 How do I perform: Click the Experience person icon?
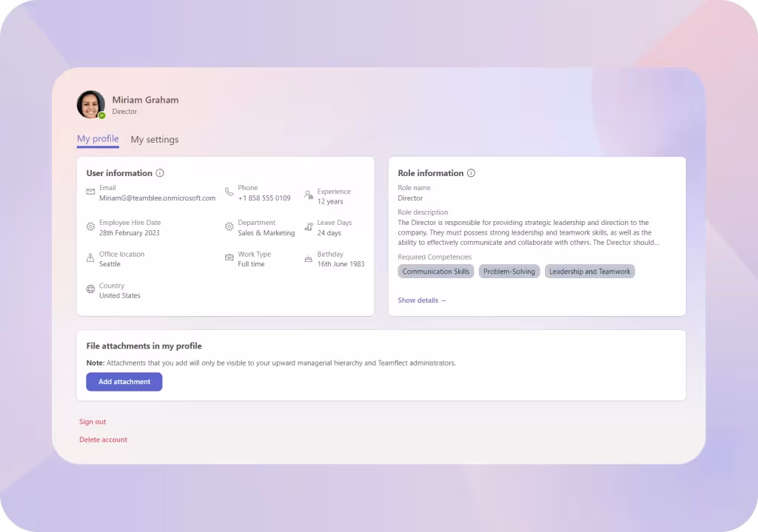point(309,195)
